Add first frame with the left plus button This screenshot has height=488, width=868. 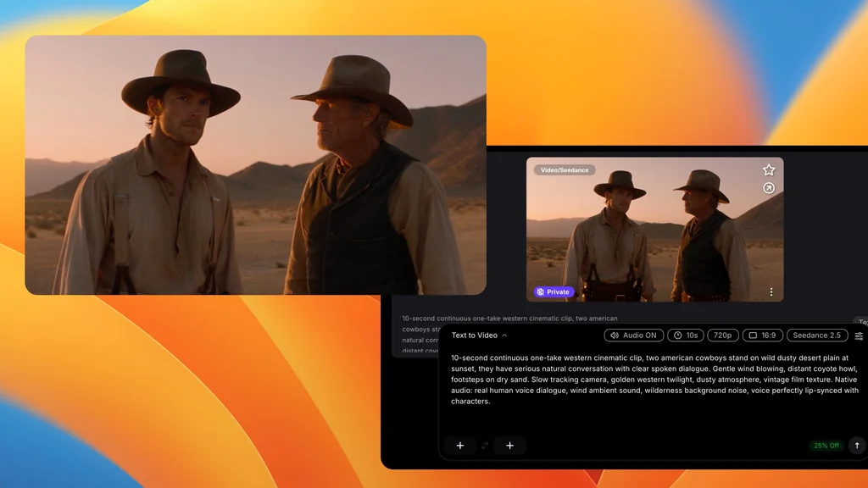(x=460, y=446)
